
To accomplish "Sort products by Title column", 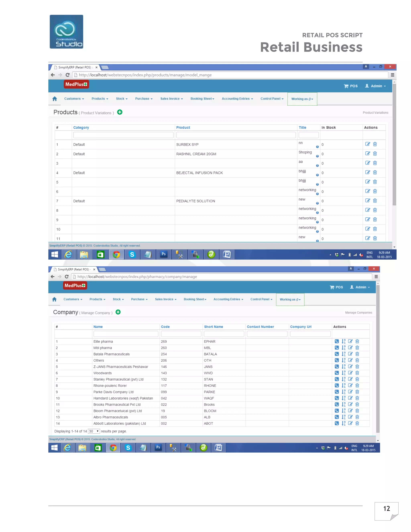I will coord(302,127).
